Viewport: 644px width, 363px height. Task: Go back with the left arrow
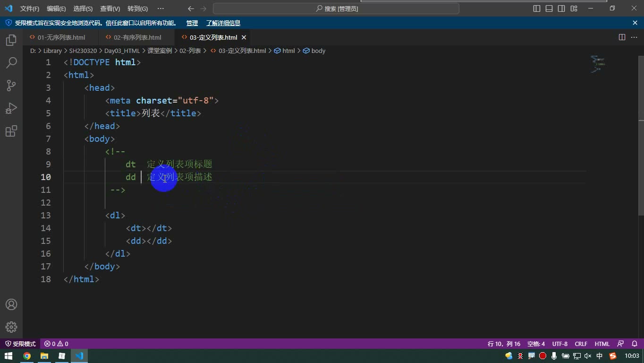click(x=191, y=9)
